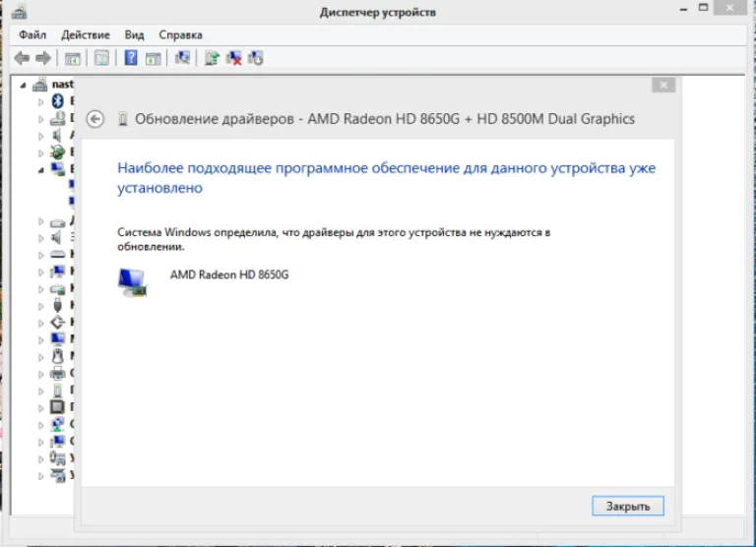
Task: Click the mouse device category icon in tree
Action: tap(57, 356)
